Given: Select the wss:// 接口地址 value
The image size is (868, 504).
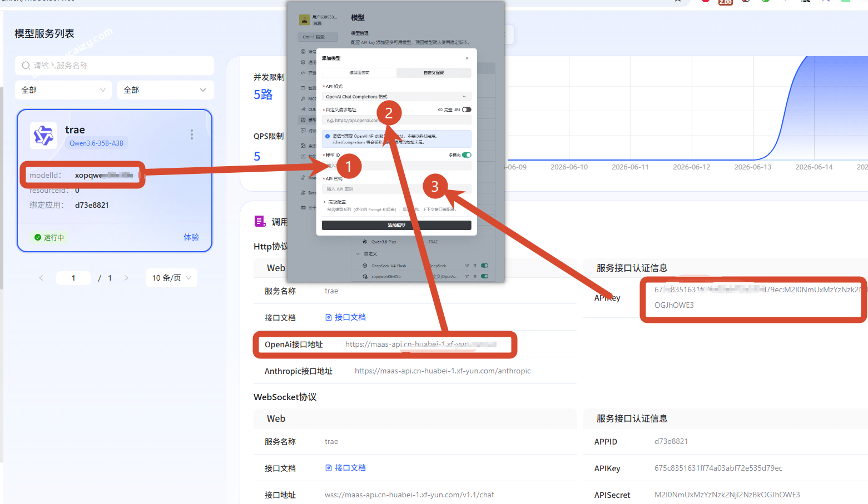Looking at the screenshot, I should [x=409, y=495].
